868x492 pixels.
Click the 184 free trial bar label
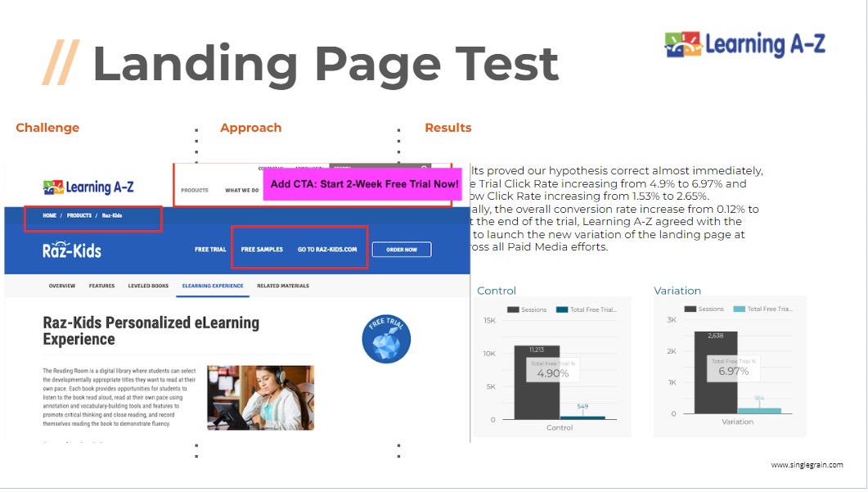(x=759, y=399)
